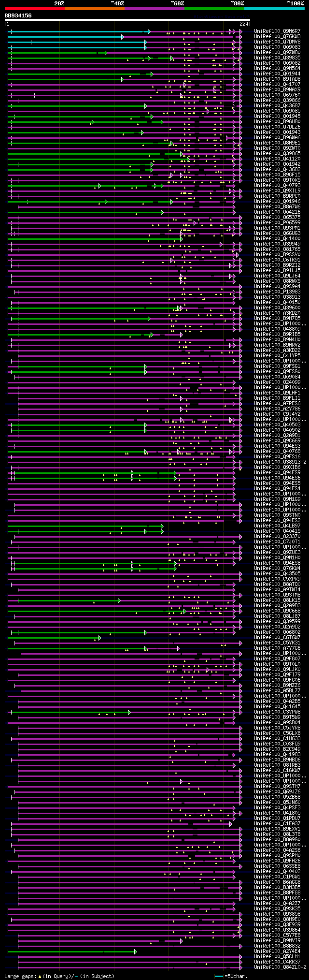Click label UniRef100_P13983
Viewport: 309px width, 980px height.
[277, 292]
